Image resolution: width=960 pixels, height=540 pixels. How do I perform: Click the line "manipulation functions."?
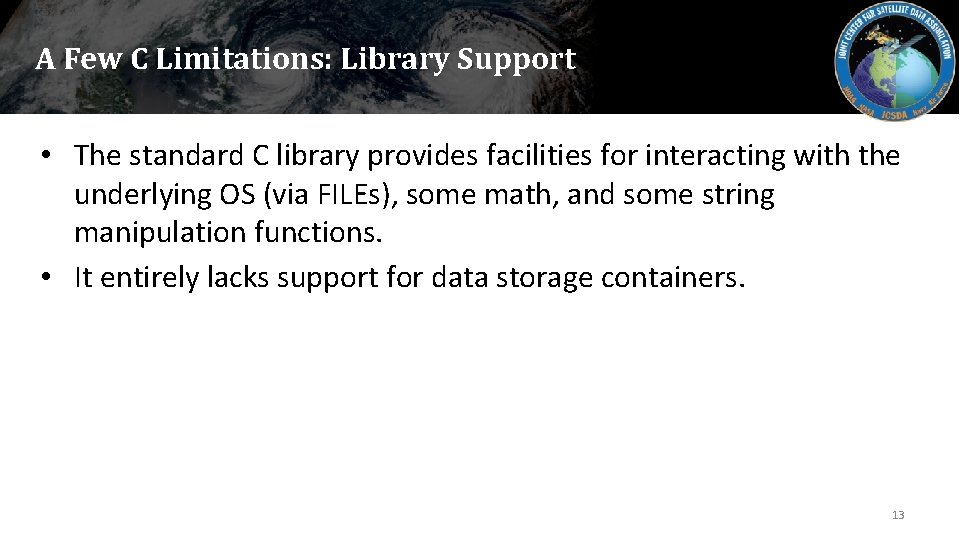pos(228,233)
